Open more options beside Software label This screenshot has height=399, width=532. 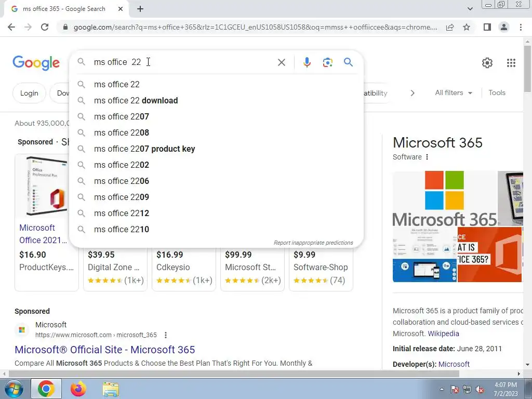427,157
